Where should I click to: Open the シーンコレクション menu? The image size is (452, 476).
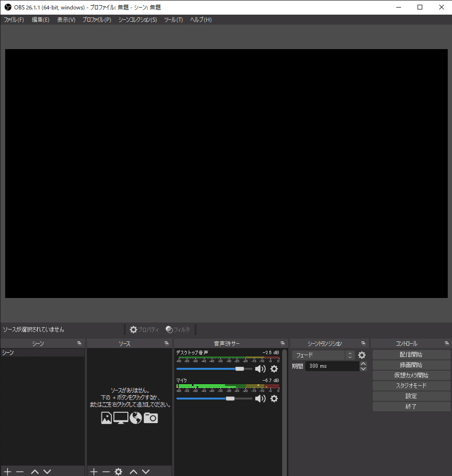click(x=137, y=20)
